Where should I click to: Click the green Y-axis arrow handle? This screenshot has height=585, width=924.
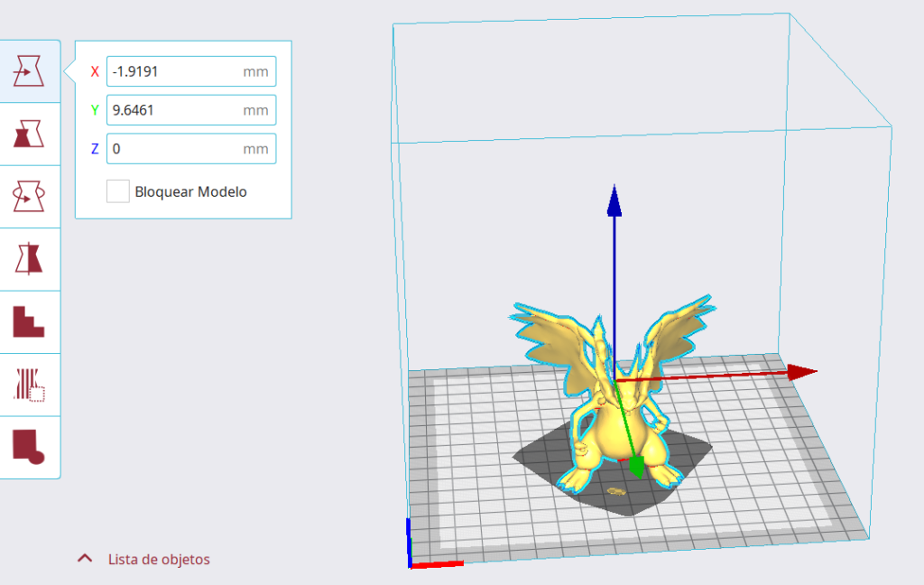(637, 465)
